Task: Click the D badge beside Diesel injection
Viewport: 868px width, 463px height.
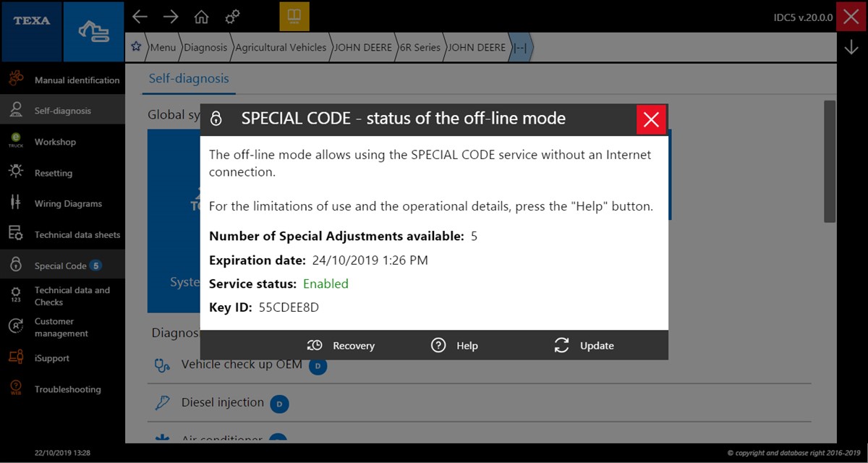Action: [279, 404]
